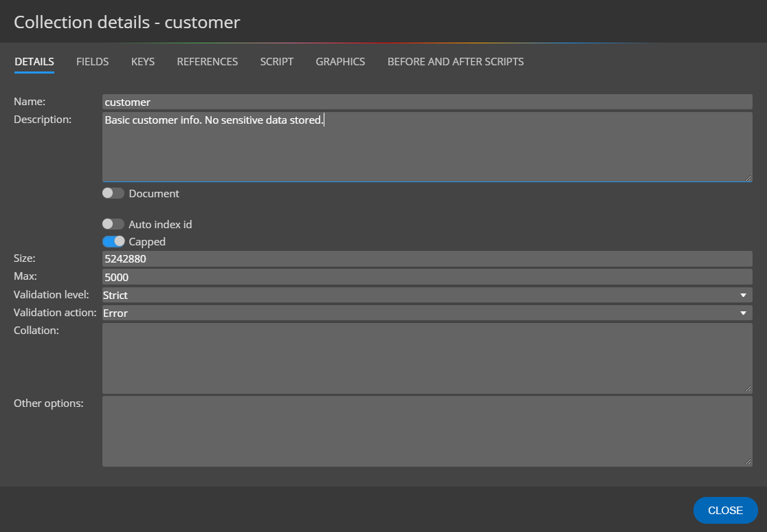This screenshot has height=532, width=767.
Task: Click the 'Auto index id' label text
Action: (160, 225)
